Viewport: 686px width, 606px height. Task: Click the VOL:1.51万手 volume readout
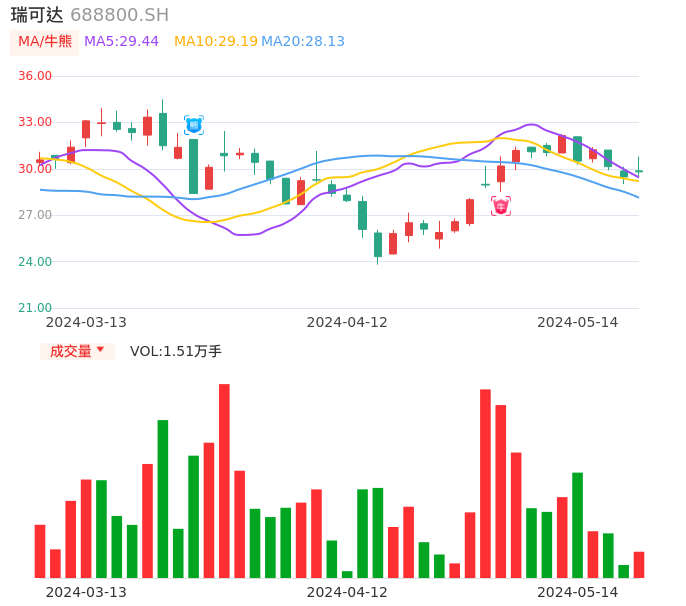(x=176, y=351)
